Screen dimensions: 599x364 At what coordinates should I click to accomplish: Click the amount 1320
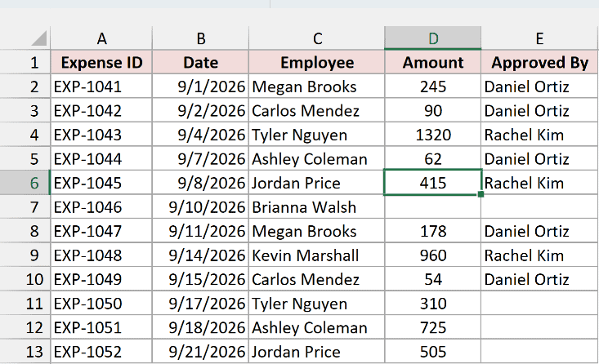[433, 135]
